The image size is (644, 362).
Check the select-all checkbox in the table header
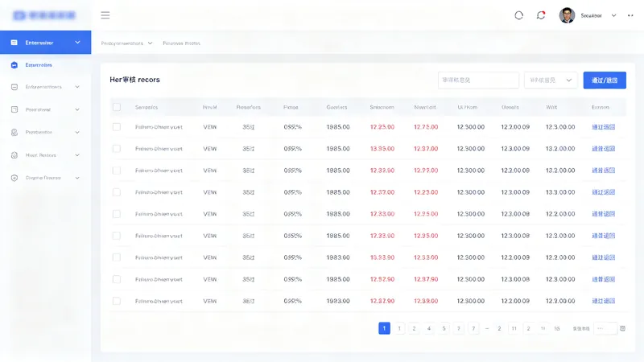pyautogui.click(x=117, y=107)
